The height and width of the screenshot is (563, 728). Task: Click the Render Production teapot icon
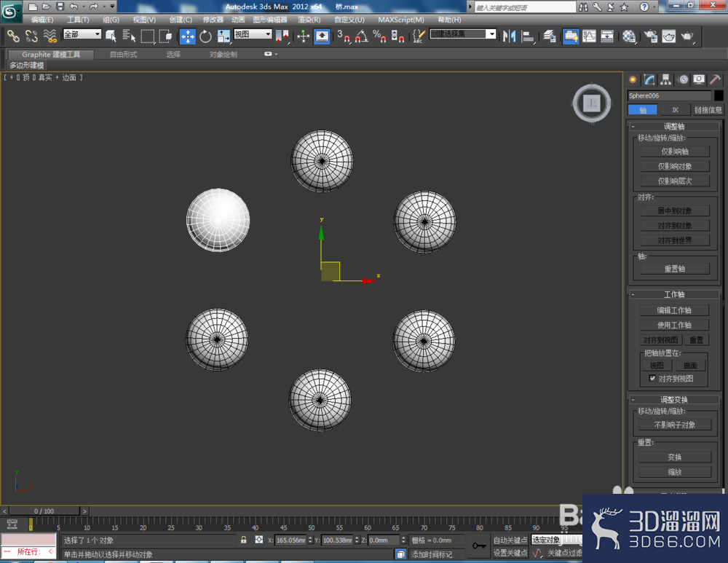click(x=687, y=36)
